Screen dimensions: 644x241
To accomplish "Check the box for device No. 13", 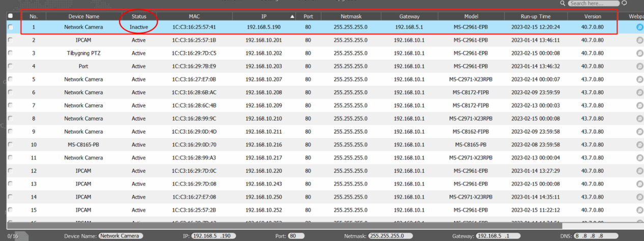I will click(x=10, y=184).
